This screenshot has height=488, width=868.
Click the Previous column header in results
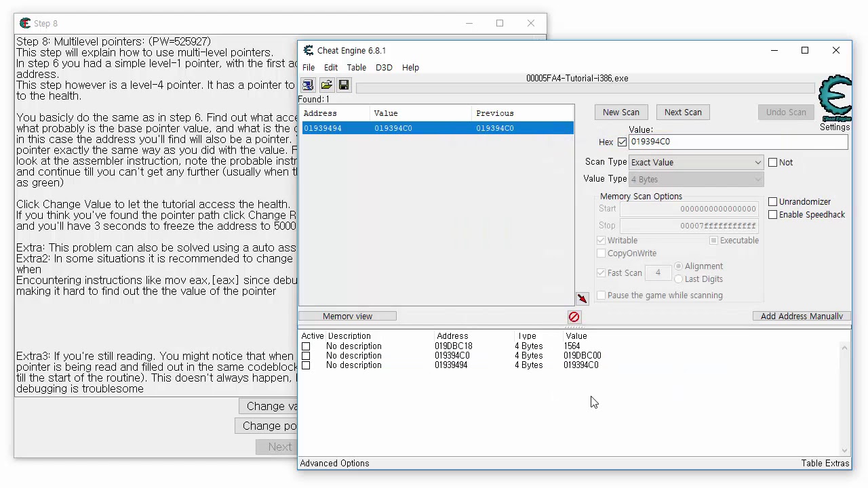point(522,113)
